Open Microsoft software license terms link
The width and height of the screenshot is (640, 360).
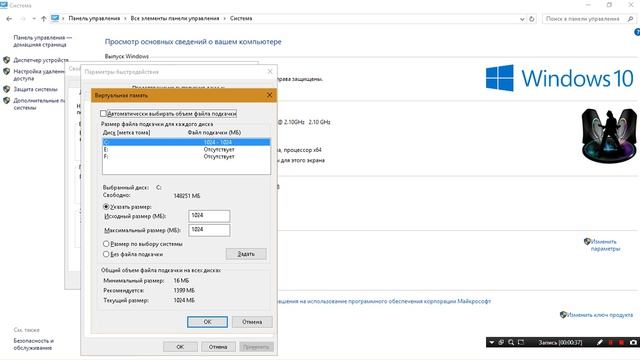(x=384, y=301)
